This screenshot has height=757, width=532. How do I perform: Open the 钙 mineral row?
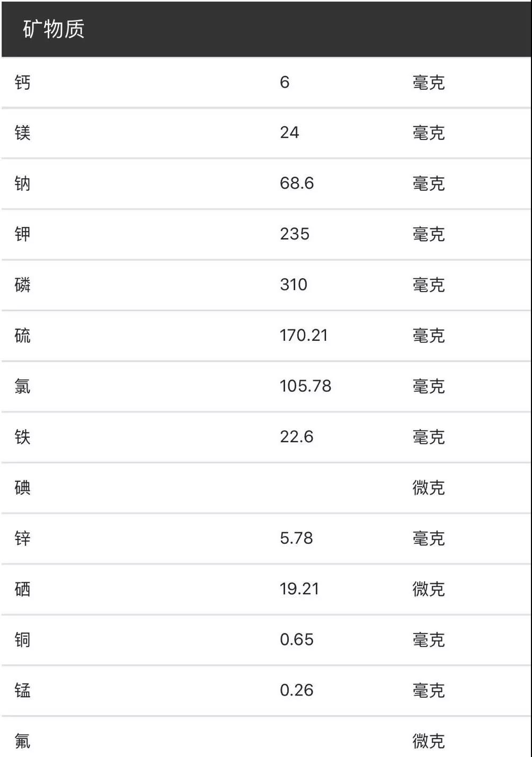[x=266, y=83]
